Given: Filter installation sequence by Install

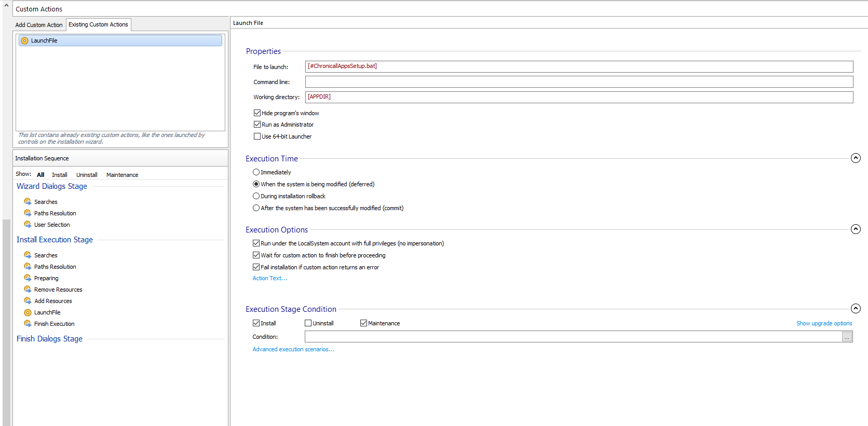Looking at the screenshot, I should tap(60, 175).
